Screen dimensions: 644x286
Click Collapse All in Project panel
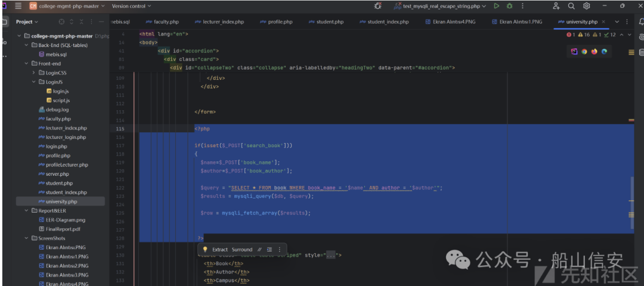coord(81,21)
